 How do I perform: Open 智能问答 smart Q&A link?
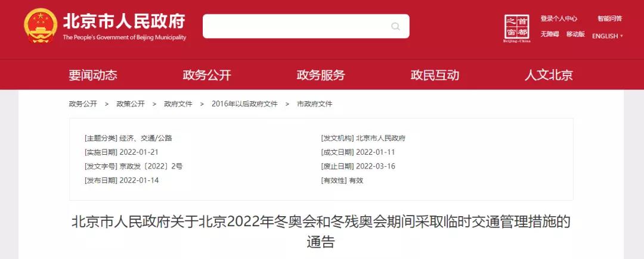click(x=609, y=18)
